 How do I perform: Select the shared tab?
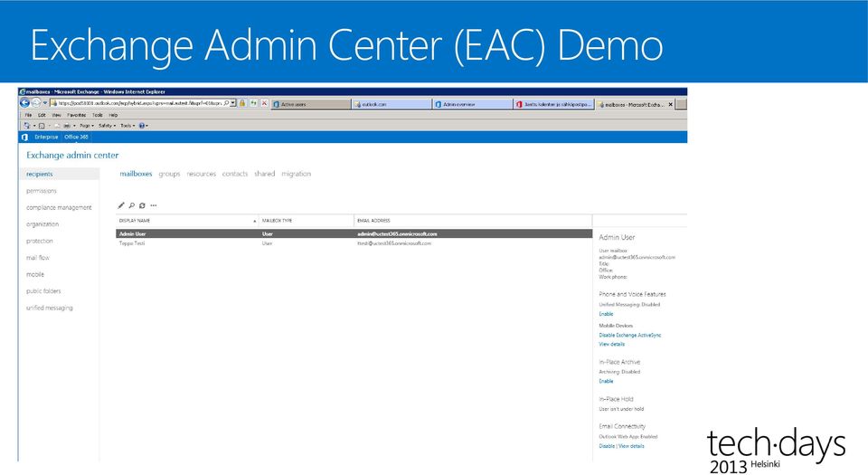[x=265, y=174]
